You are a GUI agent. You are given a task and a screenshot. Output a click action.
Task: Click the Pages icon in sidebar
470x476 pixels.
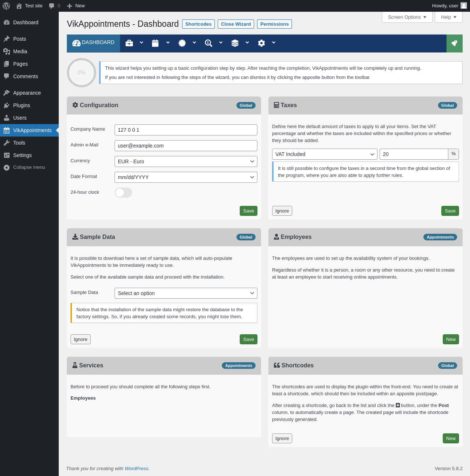click(x=7, y=64)
